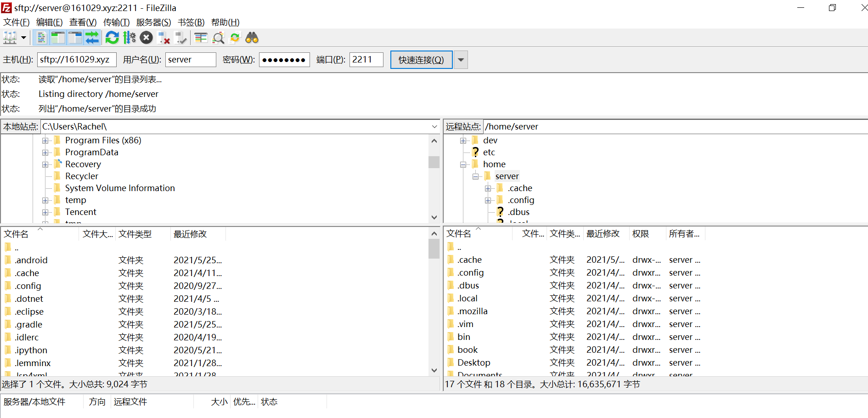Select the .dotnet folder row
Image resolution: width=868 pixels, height=418 pixels.
28,299
